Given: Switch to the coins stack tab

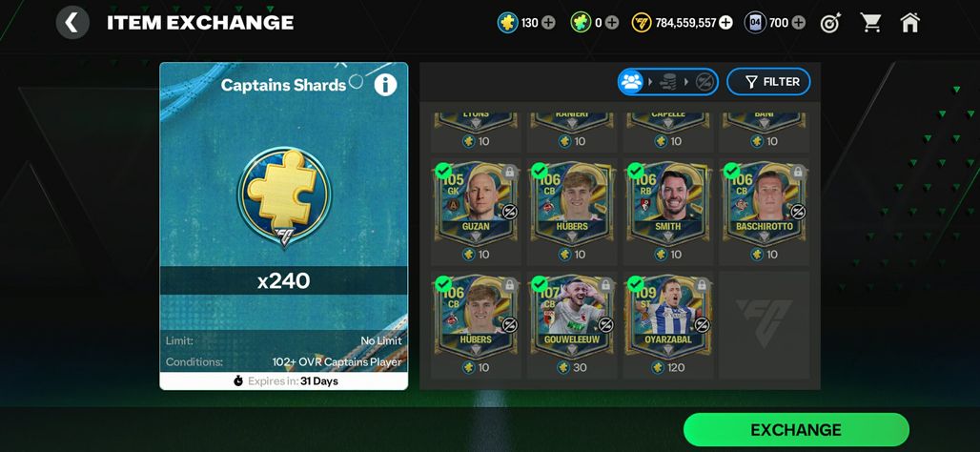Looking at the screenshot, I should click(668, 82).
